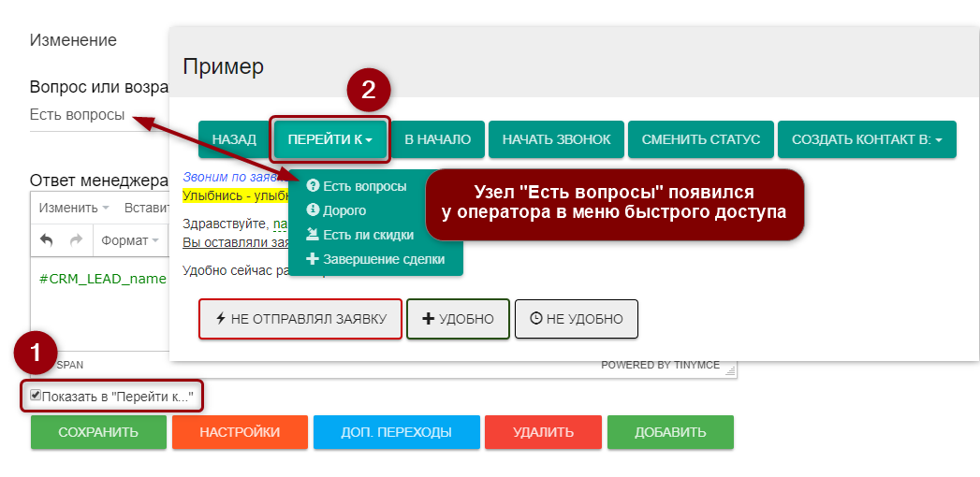Open the "Изменить" editor menu
The image size is (980, 477).
74,207
